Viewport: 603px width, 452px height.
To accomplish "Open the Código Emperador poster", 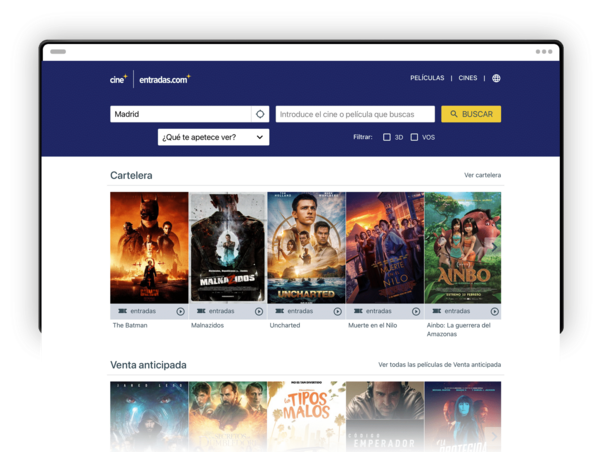I will point(385,415).
